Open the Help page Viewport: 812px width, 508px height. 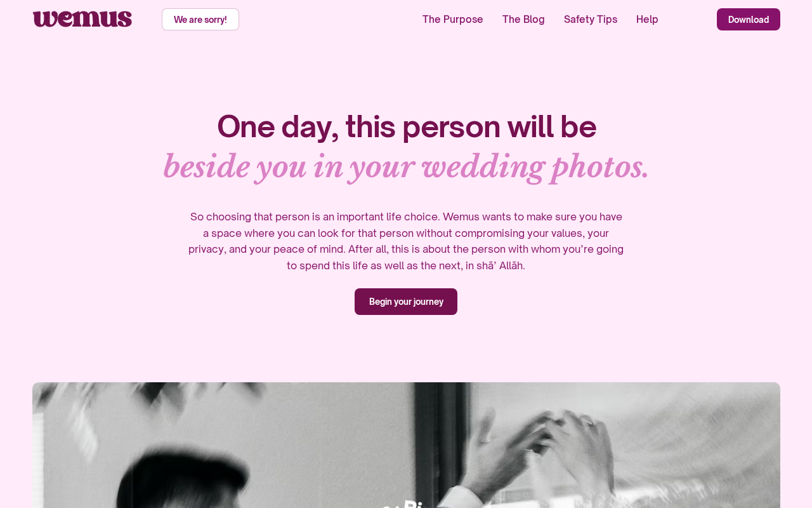(647, 19)
